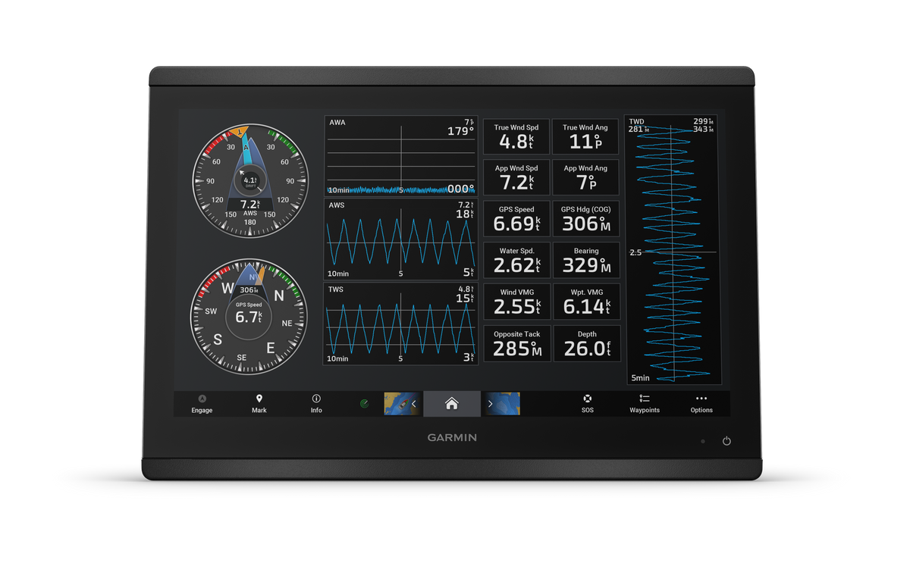The width and height of the screenshot is (910, 588).
Task: Select the True Wnd Spd data box
Action: (x=516, y=137)
